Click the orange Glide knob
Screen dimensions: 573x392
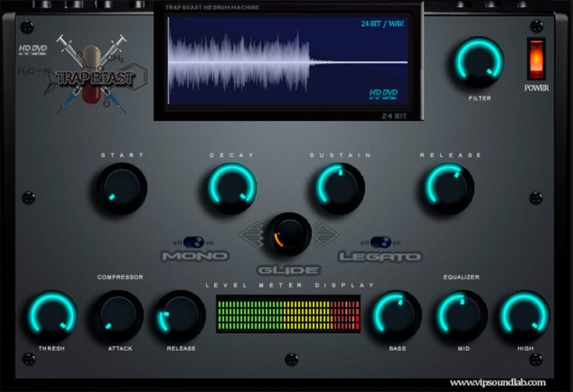coord(289,234)
